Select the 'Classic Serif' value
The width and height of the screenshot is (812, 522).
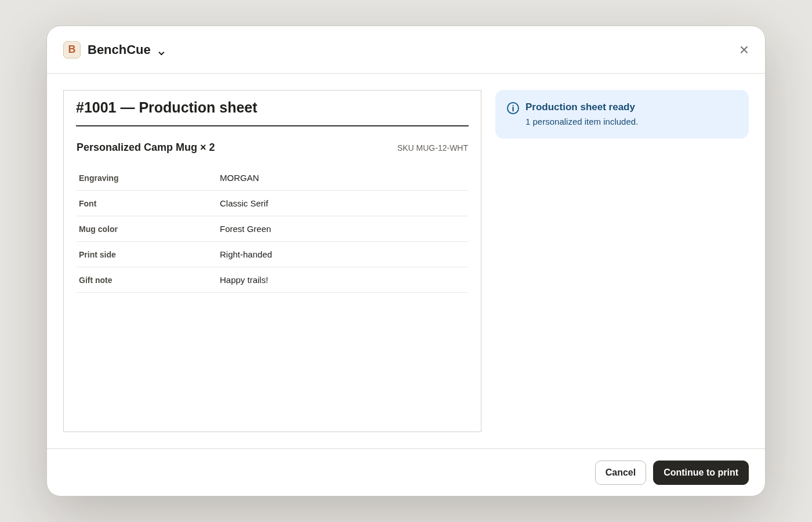[244, 204]
